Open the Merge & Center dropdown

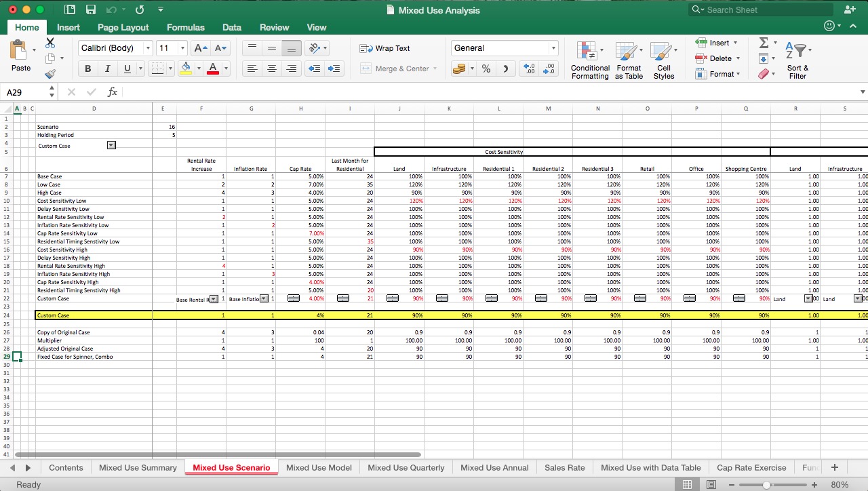coord(435,68)
